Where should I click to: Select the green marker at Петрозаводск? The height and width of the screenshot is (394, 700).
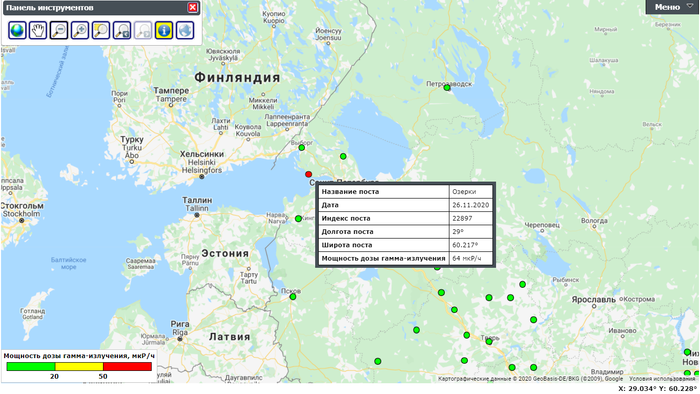click(447, 88)
